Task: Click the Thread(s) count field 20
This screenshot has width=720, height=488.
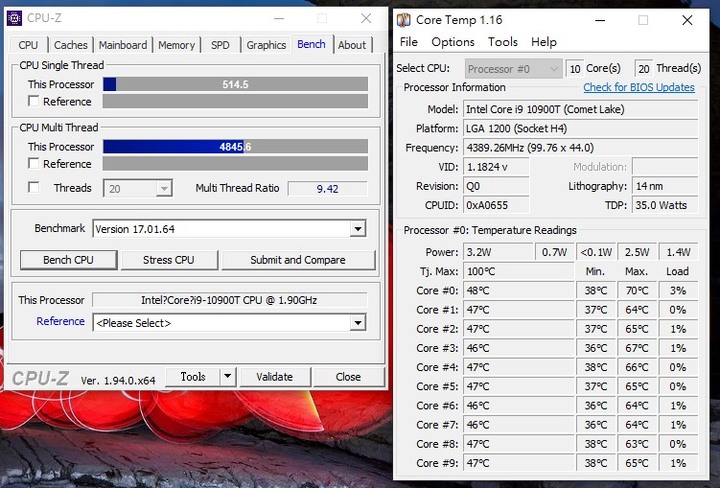Action: coord(644,69)
